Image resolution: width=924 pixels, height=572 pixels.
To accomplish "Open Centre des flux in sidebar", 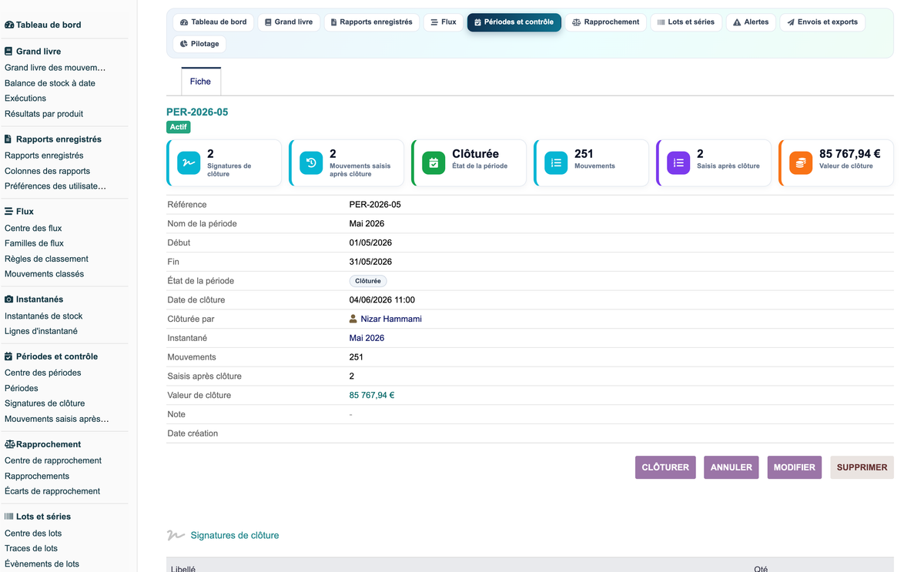I will [x=33, y=228].
